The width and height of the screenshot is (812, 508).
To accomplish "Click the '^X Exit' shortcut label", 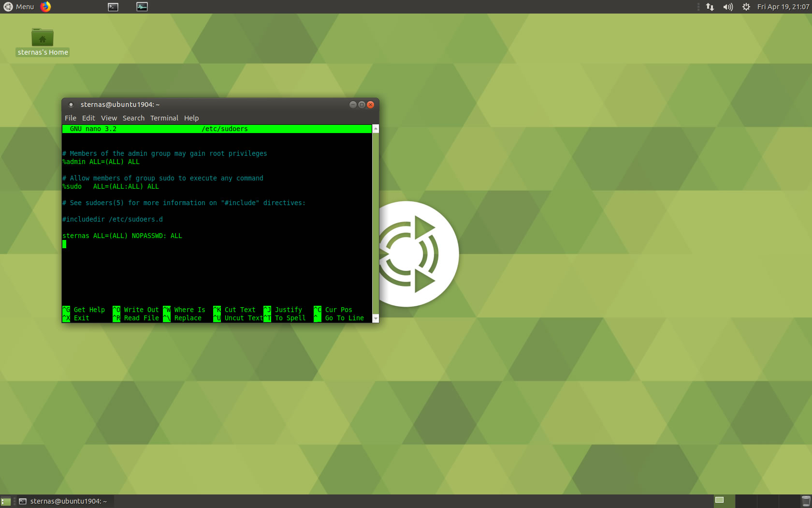I will (76, 318).
